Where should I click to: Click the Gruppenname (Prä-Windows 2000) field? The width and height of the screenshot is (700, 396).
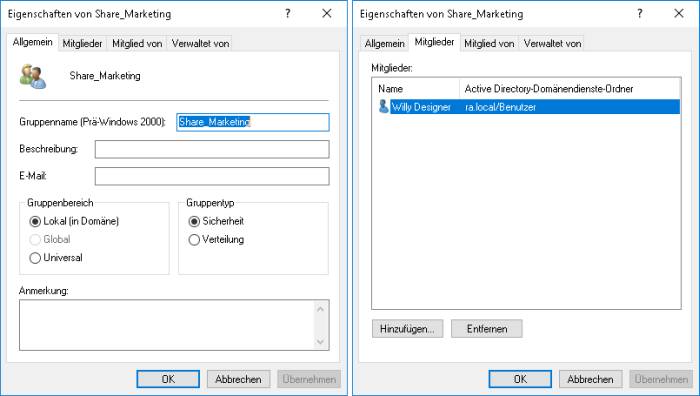coord(253,122)
